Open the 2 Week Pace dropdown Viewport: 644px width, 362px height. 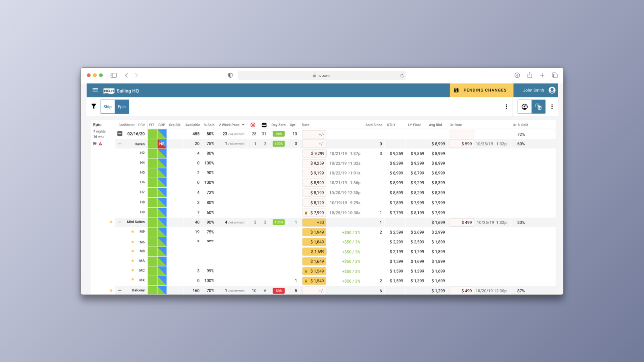point(243,125)
